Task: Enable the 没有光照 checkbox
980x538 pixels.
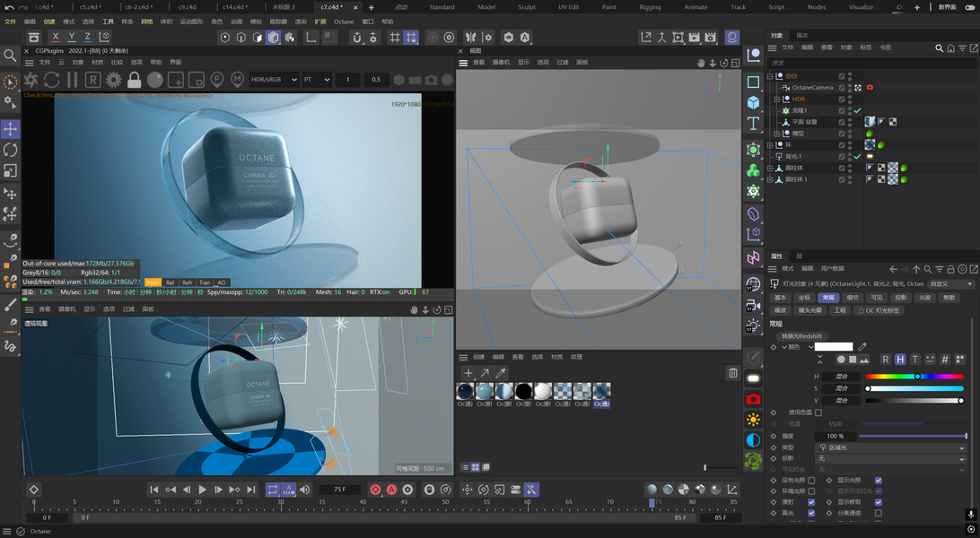Action: point(811,481)
